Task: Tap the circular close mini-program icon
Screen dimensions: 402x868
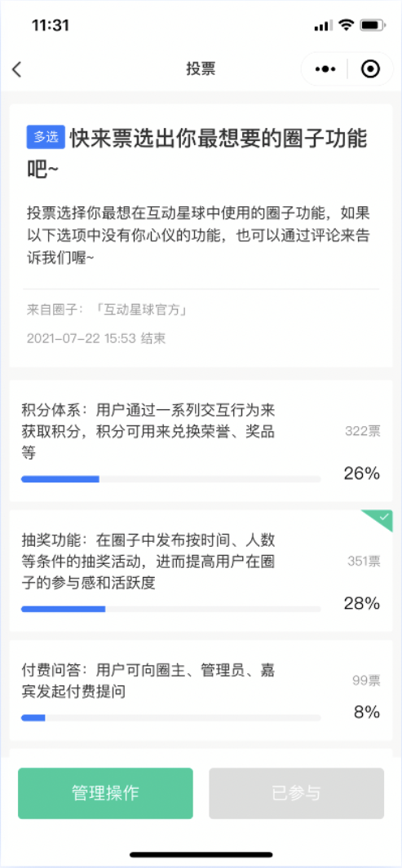Action: (x=370, y=69)
